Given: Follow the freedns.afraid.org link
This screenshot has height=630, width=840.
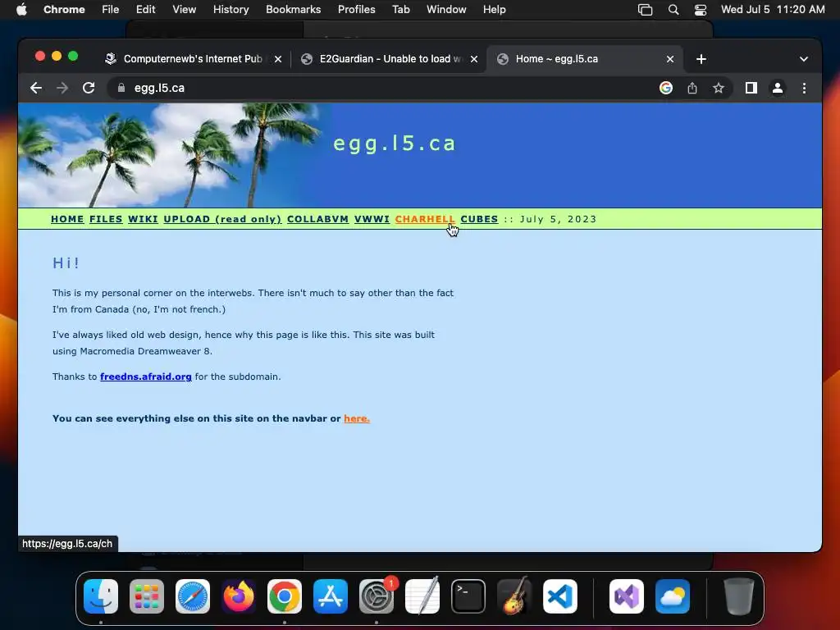Looking at the screenshot, I should [146, 377].
